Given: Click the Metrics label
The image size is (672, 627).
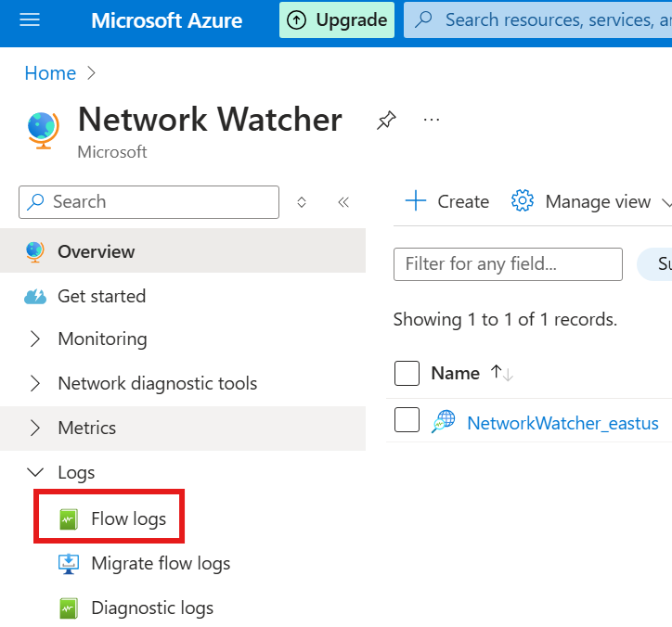Looking at the screenshot, I should tap(87, 428).
